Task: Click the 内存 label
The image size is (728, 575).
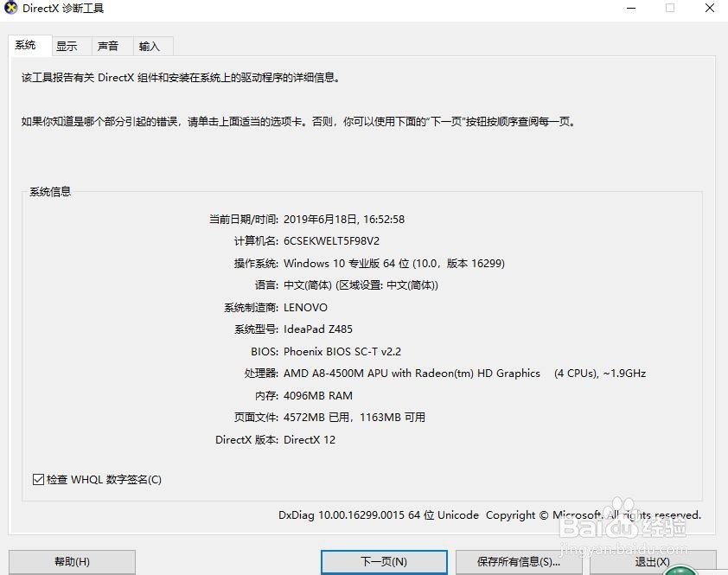Action: [x=266, y=396]
